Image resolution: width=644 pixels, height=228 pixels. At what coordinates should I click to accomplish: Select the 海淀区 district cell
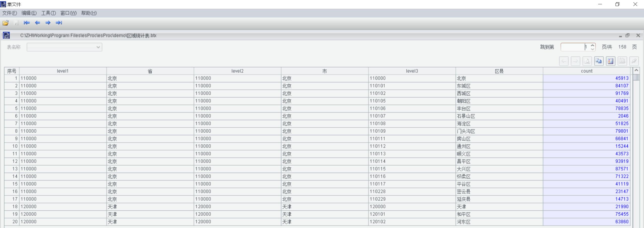pyautogui.click(x=499, y=124)
